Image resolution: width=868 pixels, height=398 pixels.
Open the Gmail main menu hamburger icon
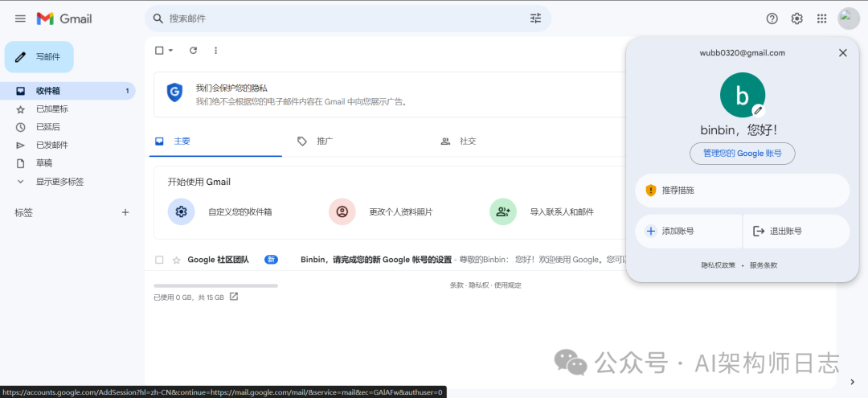pyautogui.click(x=20, y=18)
